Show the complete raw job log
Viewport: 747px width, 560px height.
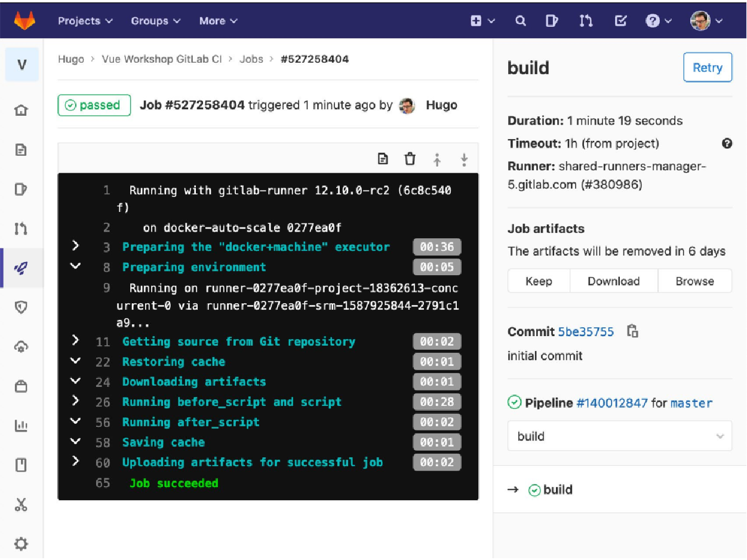click(x=383, y=159)
